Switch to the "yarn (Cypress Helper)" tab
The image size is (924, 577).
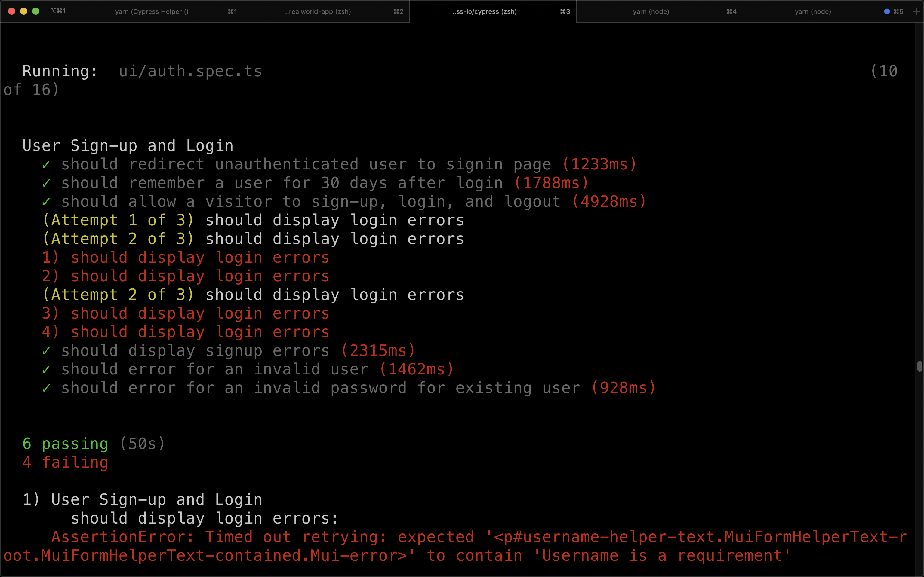pos(152,11)
